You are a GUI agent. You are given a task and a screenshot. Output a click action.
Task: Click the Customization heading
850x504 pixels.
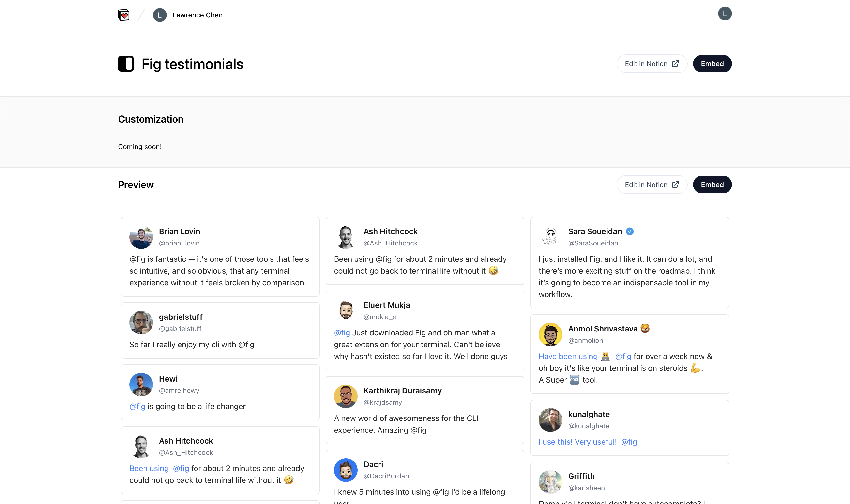151,119
